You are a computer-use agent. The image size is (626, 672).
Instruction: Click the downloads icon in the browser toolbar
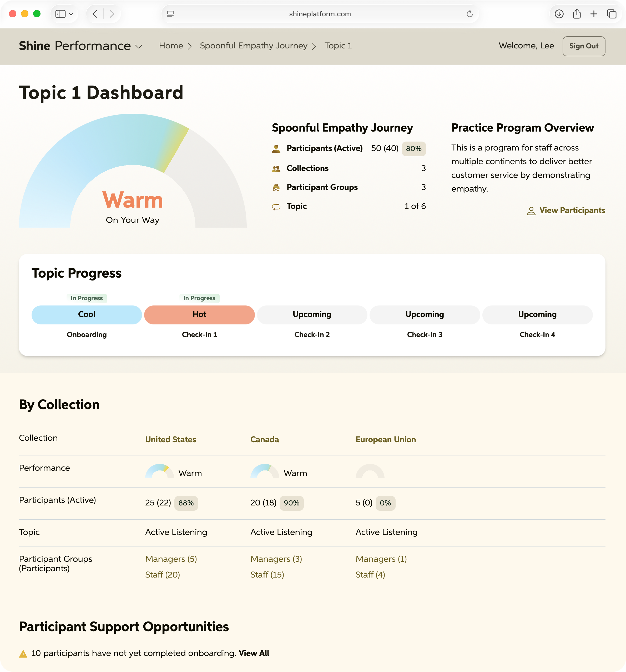point(560,14)
